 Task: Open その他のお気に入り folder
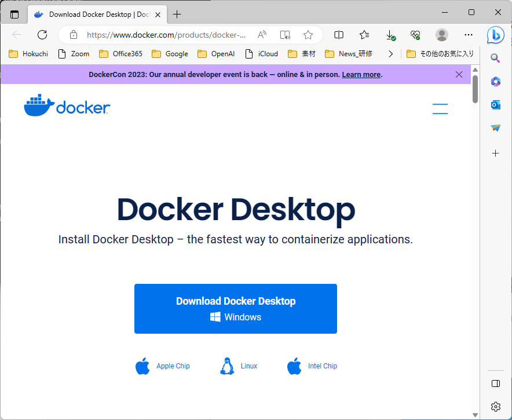pyautogui.click(x=440, y=54)
